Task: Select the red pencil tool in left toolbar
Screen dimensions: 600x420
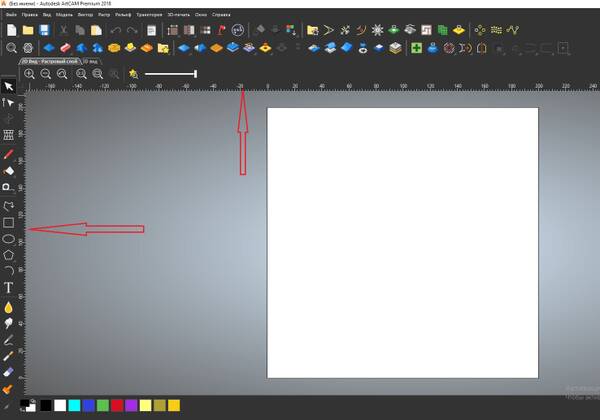Action: tap(8, 154)
